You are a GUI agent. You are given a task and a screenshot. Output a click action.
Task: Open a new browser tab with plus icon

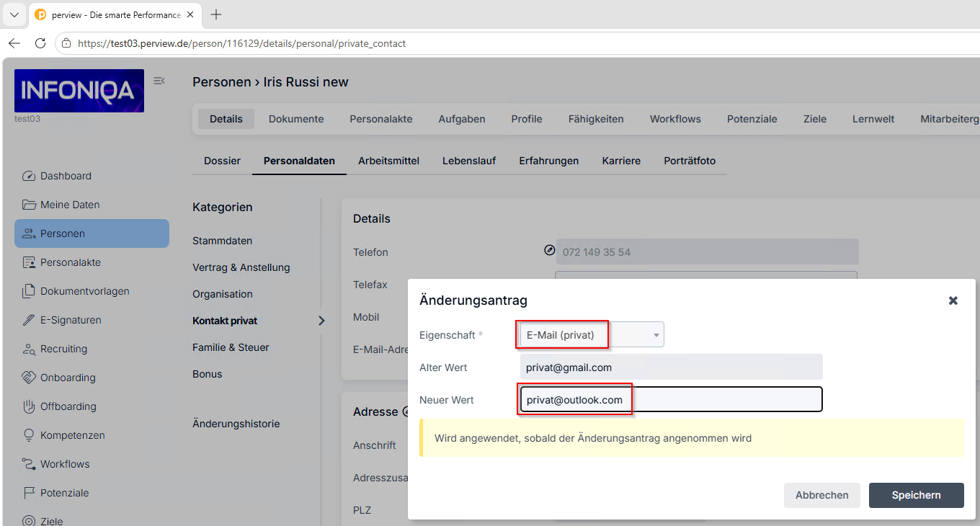[216, 14]
